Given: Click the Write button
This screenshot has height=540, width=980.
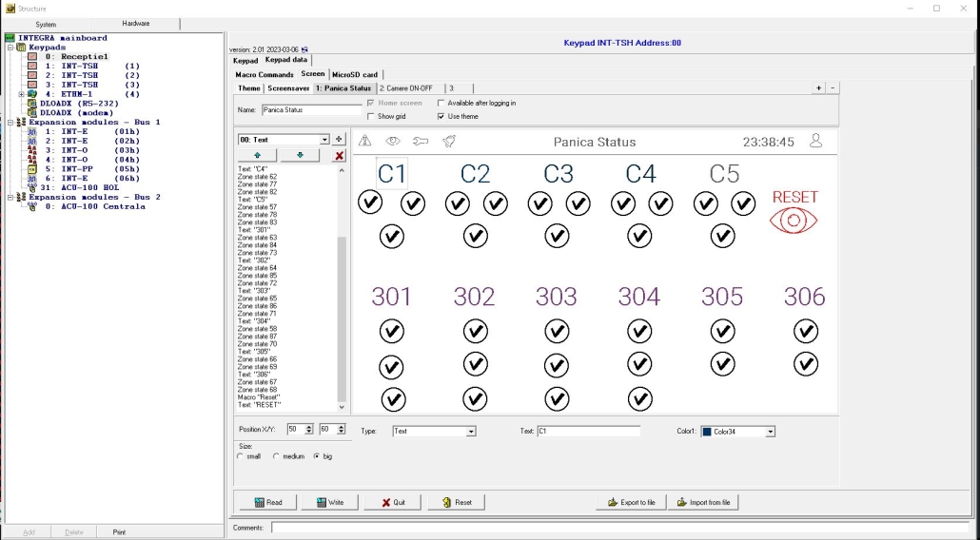Looking at the screenshot, I should (x=329, y=502).
